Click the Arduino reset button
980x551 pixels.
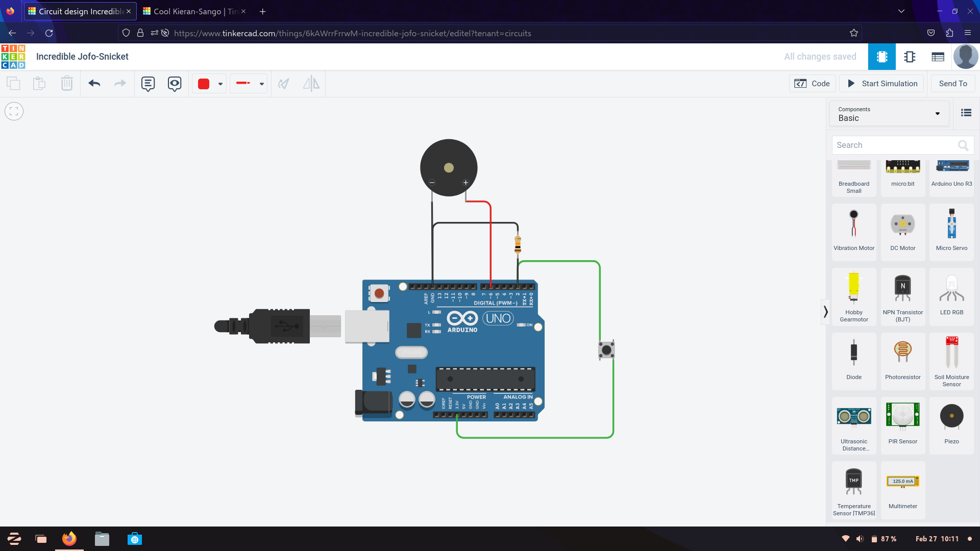point(379,293)
